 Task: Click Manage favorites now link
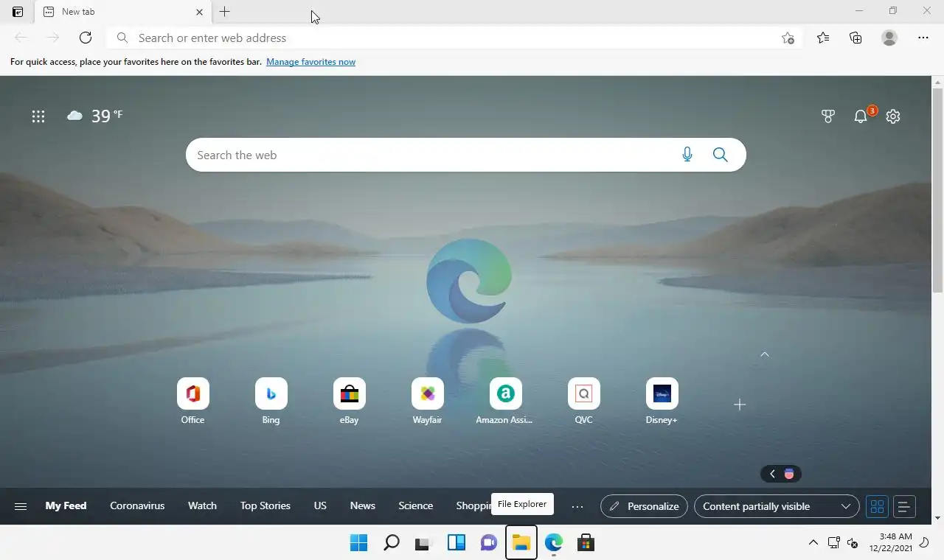310,62
